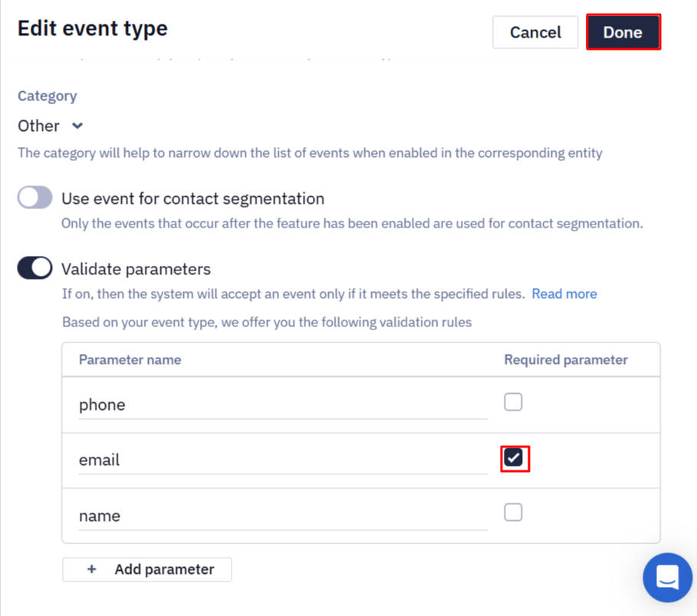Uncheck the email required parameter box
Viewport: 697px width, 616px height.
[514, 457]
